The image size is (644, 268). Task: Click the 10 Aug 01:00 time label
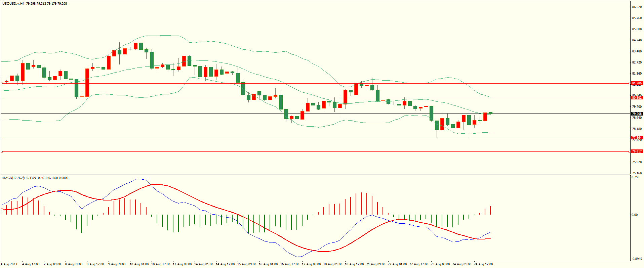139,264
